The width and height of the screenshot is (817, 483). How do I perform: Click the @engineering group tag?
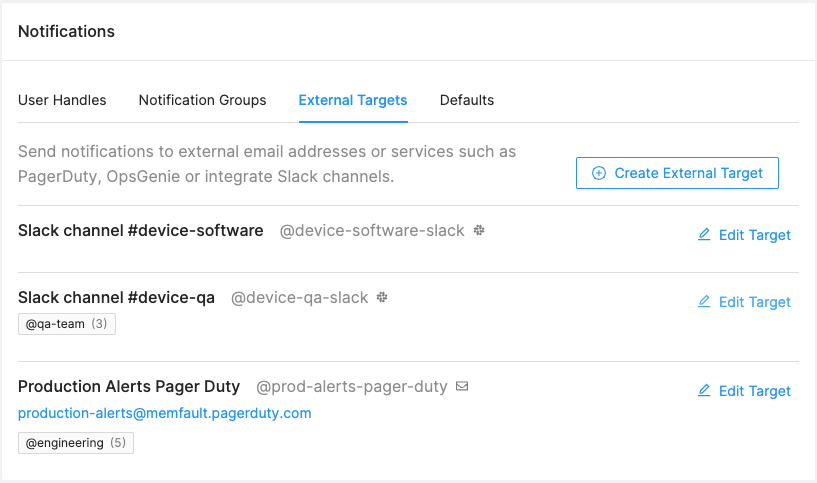(76, 442)
